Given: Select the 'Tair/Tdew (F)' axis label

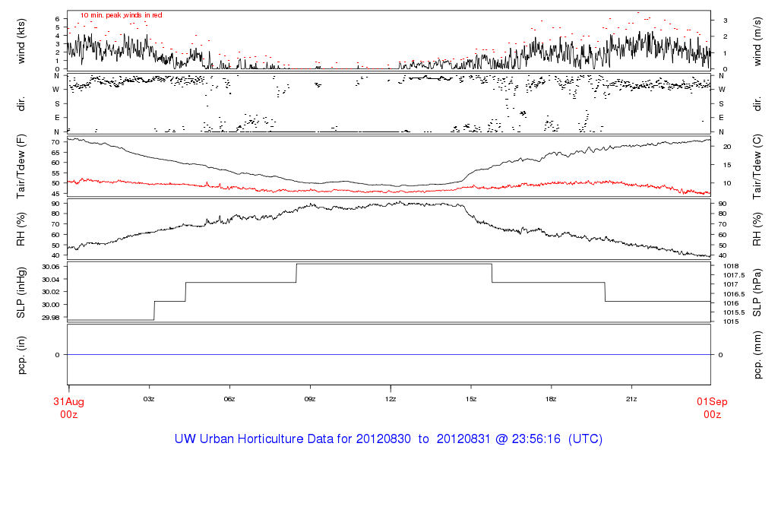Looking at the screenshot, I should pyautogui.click(x=21, y=166).
